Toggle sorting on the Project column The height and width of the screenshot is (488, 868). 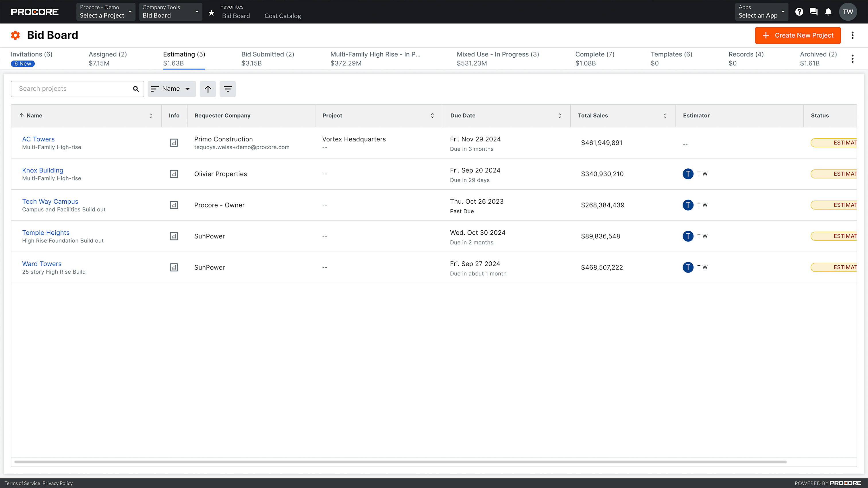pyautogui.click(x=432, y=116)
